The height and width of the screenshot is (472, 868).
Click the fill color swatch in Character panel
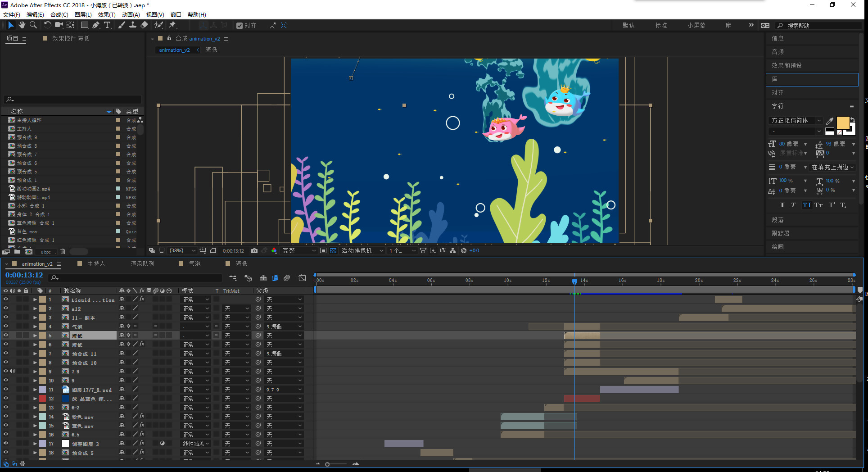843,123
